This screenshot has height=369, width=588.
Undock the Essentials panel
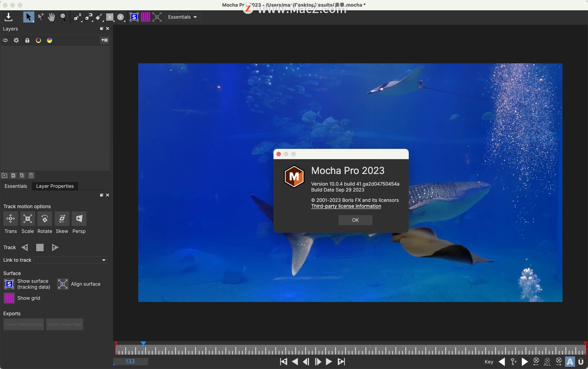(102, 195)
